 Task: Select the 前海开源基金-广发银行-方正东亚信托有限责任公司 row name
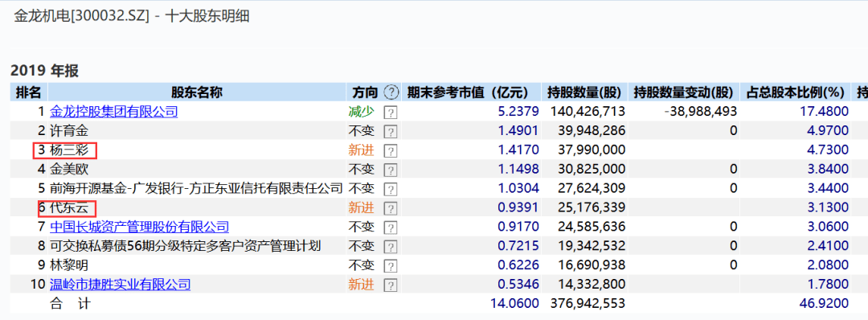click(197, 188)
